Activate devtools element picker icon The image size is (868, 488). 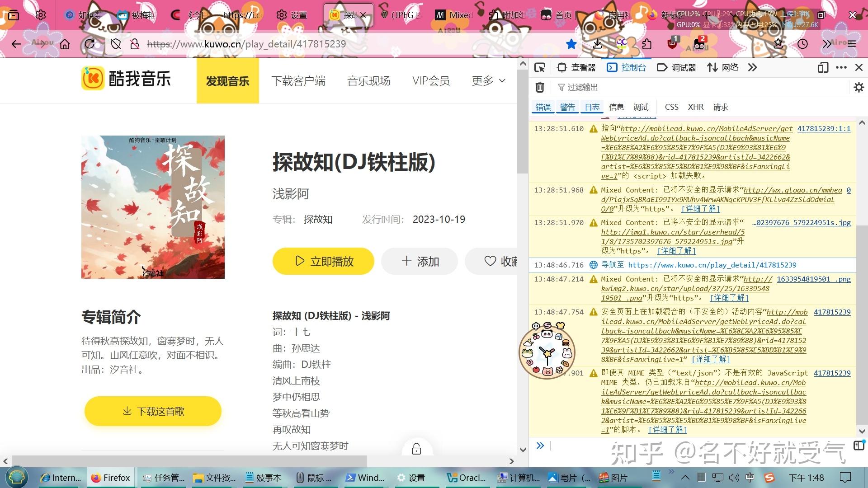[540, 68]
